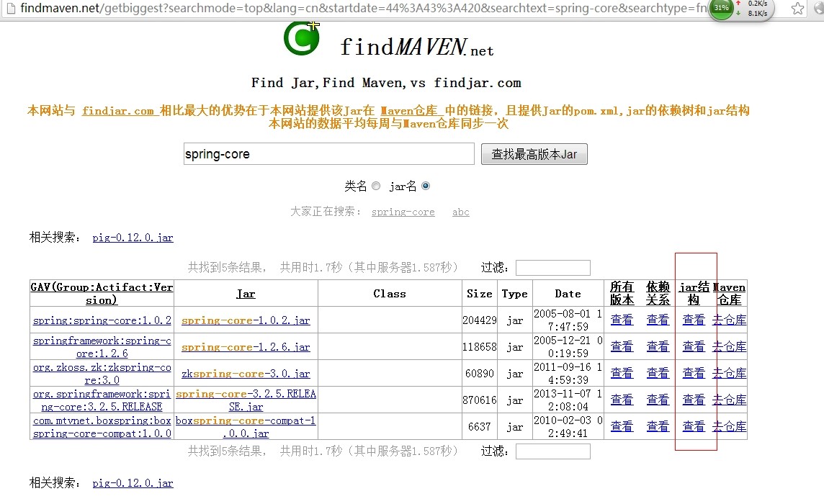Click the 查找最高版本Jar button

point(534,154)
